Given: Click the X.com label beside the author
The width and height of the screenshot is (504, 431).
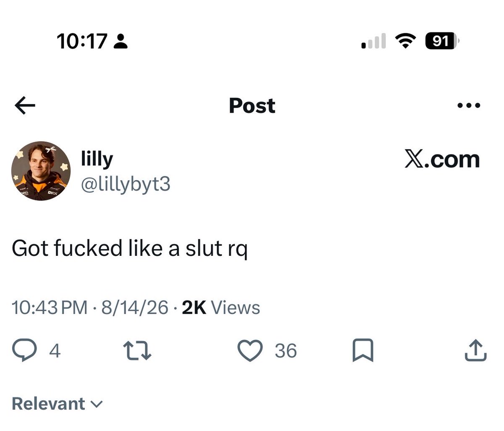Looking at the screenshot, I should tap(442, 160).
